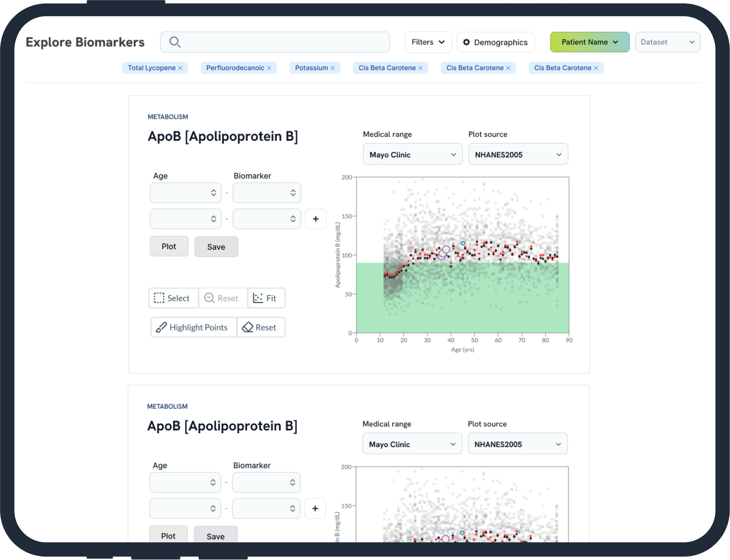
Task: Click METABOLISM label of first card
Action: click(x=168, y=117)
